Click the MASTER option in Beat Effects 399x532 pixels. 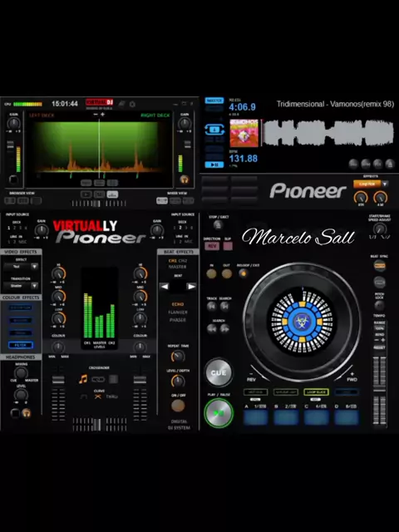tap(178, 267)
